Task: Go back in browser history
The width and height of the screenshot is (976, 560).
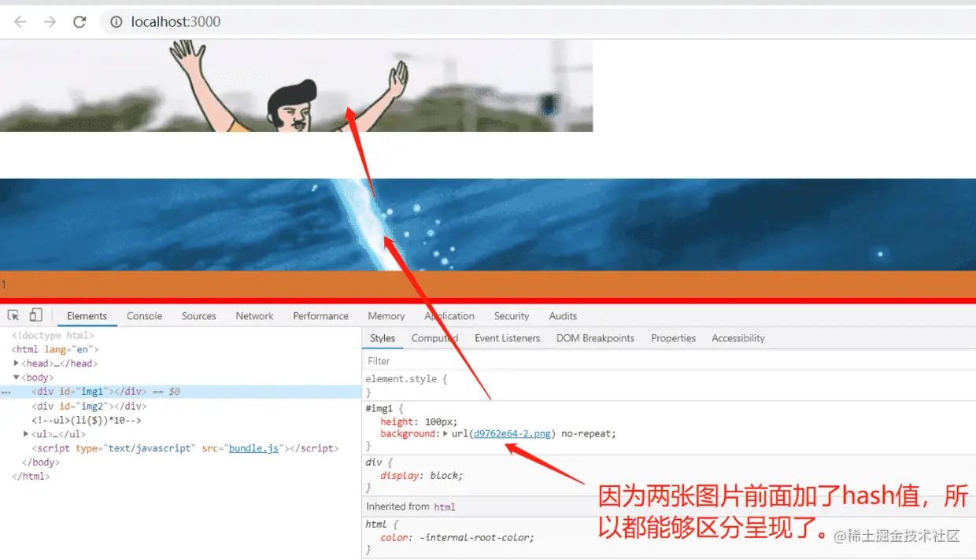Action: click(x=20, y=22)
